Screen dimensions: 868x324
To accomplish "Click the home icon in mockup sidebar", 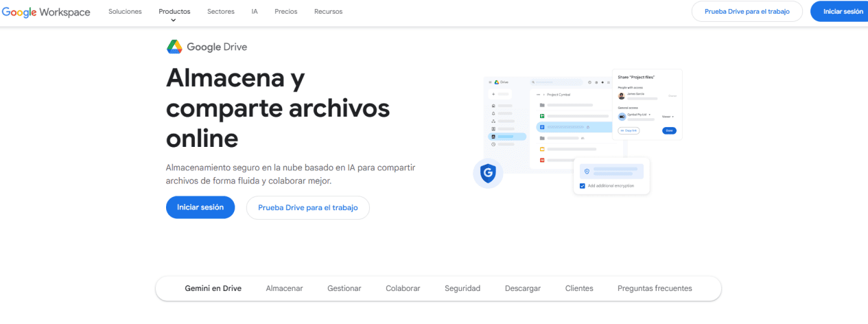I will [493, 106].
